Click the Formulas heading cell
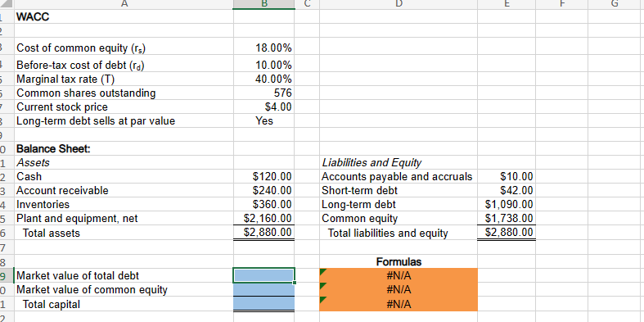644x322 pixels. pos(399,261)
